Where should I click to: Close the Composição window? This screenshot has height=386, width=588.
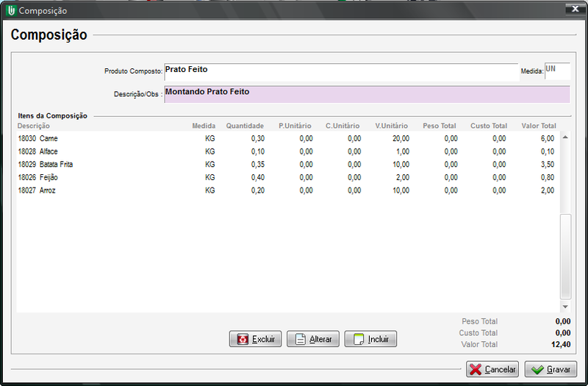(570, 10)
